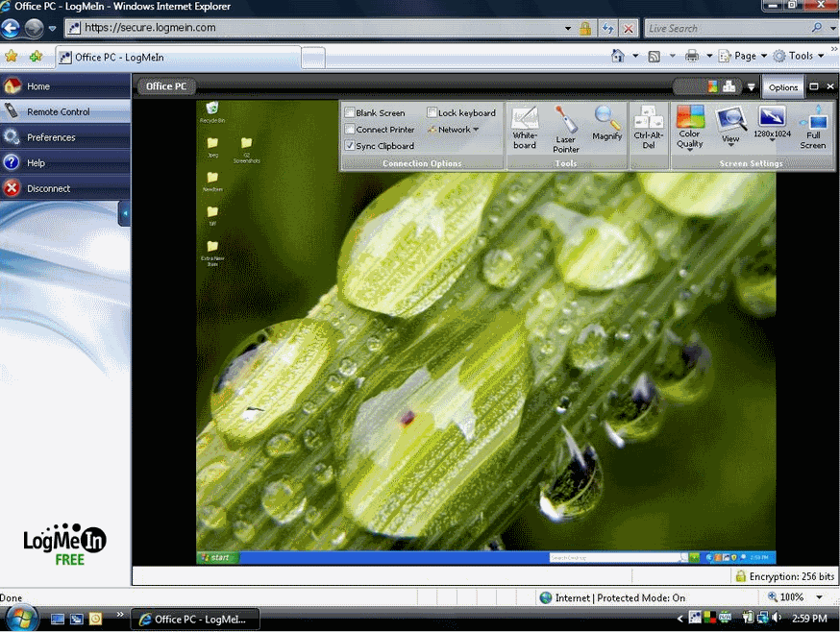Image resolution: width=840 pixels, height=632 pixels.
Task: Open Preferences from the sidebar
Action: pos(51,137)
